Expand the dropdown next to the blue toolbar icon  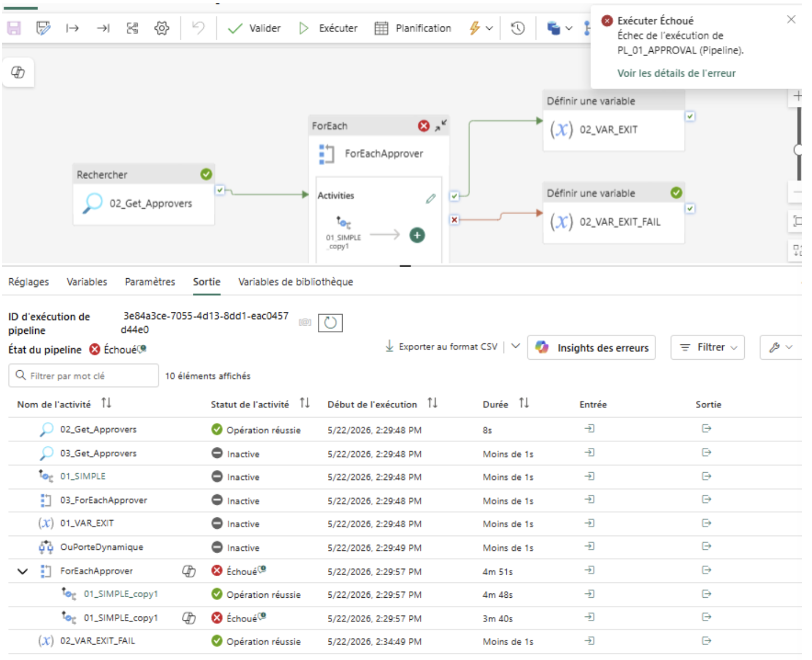tap(569, 28)
